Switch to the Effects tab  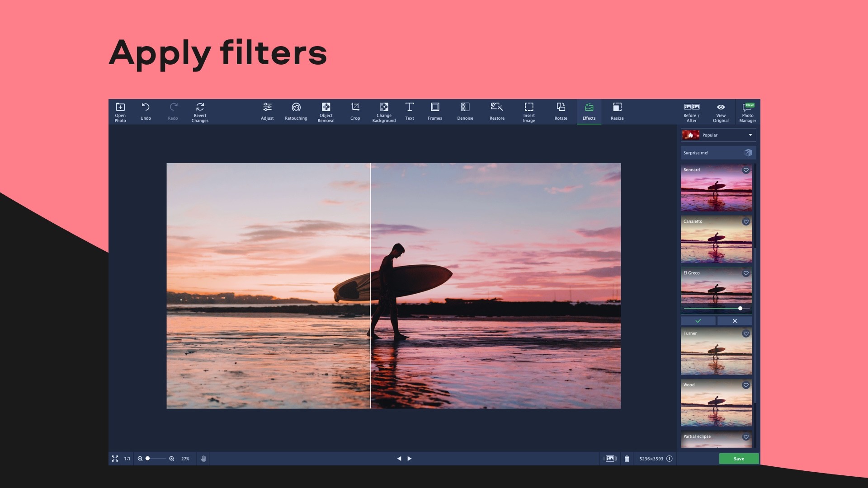click(589, 112)
